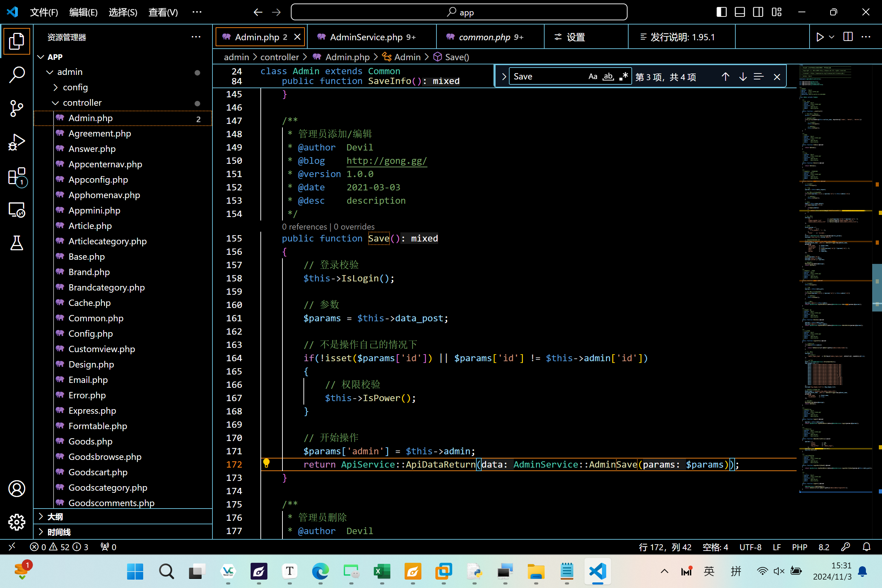The image size is (882, 588).
Task: Click the key icon in status bar
Action: (845, 547)
